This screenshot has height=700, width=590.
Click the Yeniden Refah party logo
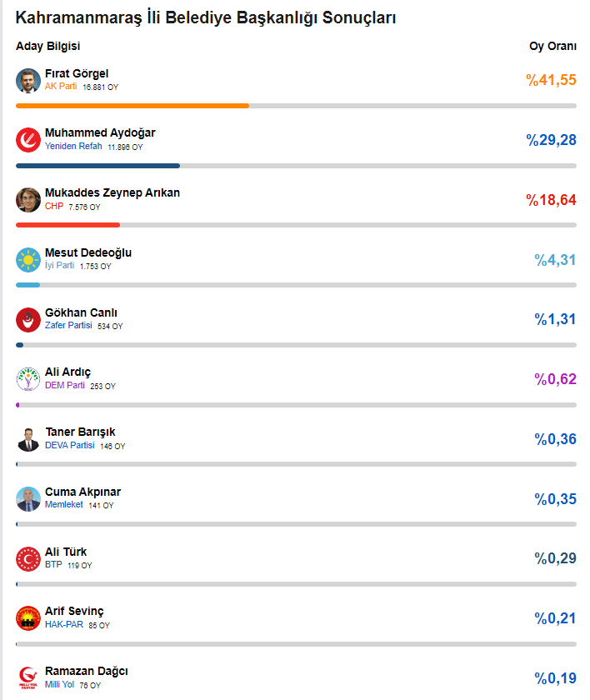pos(28,140)
